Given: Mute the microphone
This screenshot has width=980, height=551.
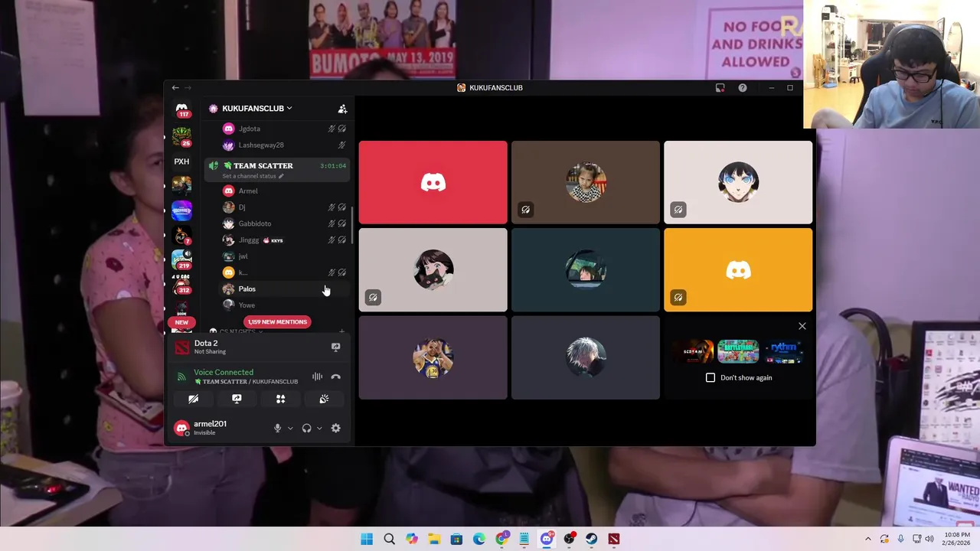Looking at the screenshot, I should tap(277, 428).
